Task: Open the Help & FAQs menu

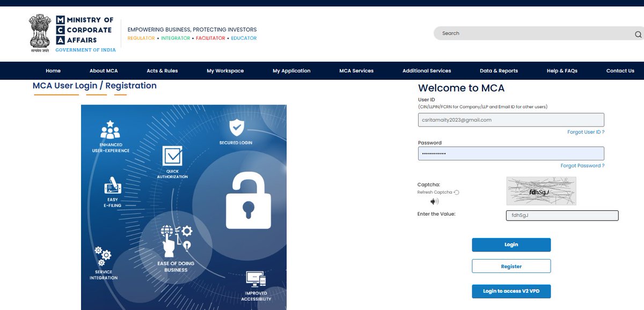Action: click(562, 71)
